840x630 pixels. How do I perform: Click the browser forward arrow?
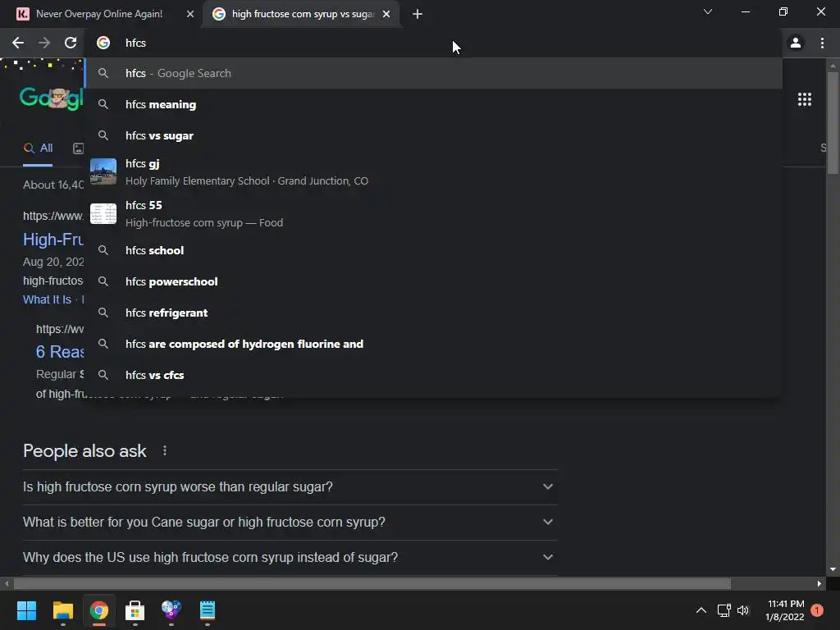pyautogui.click(x=44, y=43)
